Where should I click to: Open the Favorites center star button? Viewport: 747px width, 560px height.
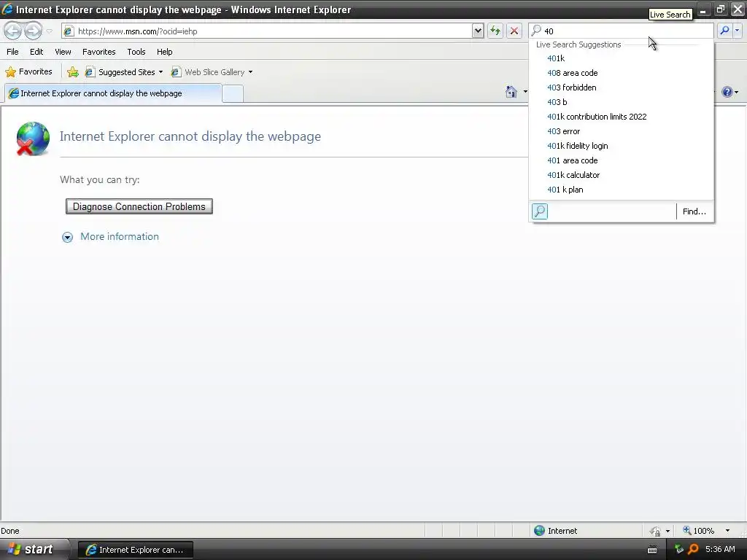click(28, 72)
